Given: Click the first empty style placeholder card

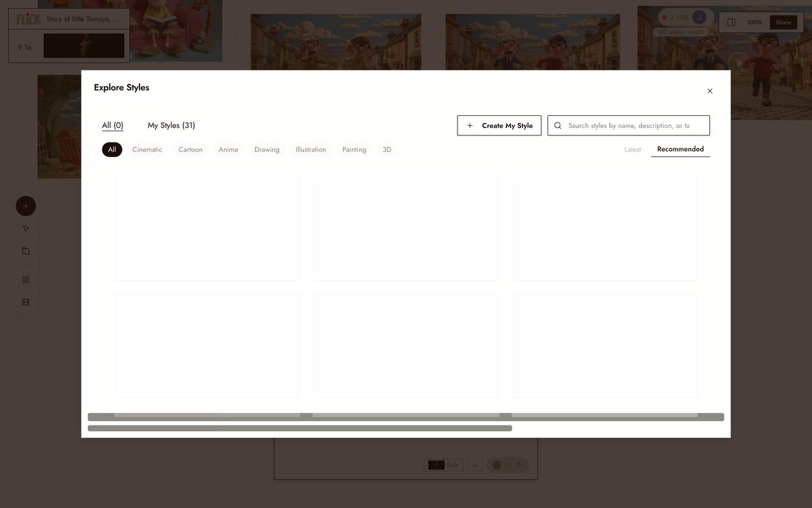Looking at the screenshot, I should tap(207, 228).
